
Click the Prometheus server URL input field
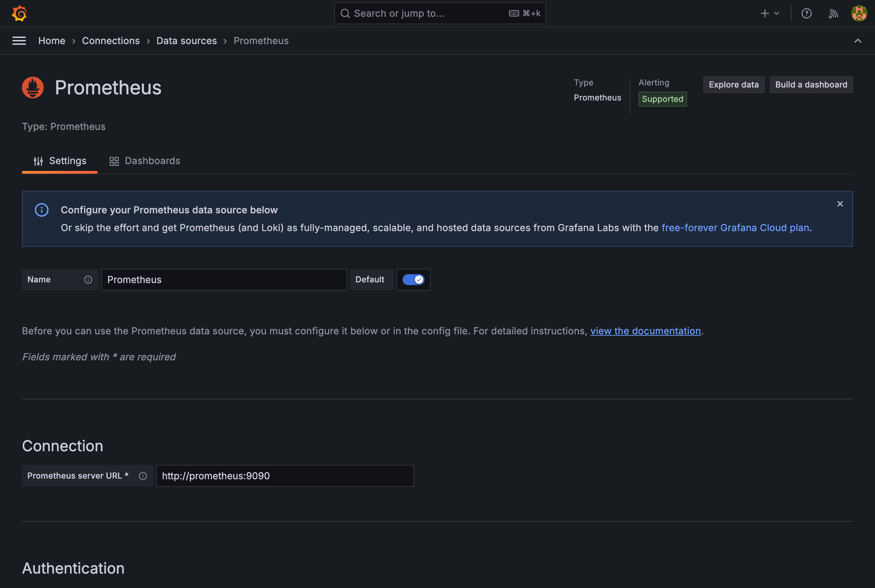click(x=284, y=476)
